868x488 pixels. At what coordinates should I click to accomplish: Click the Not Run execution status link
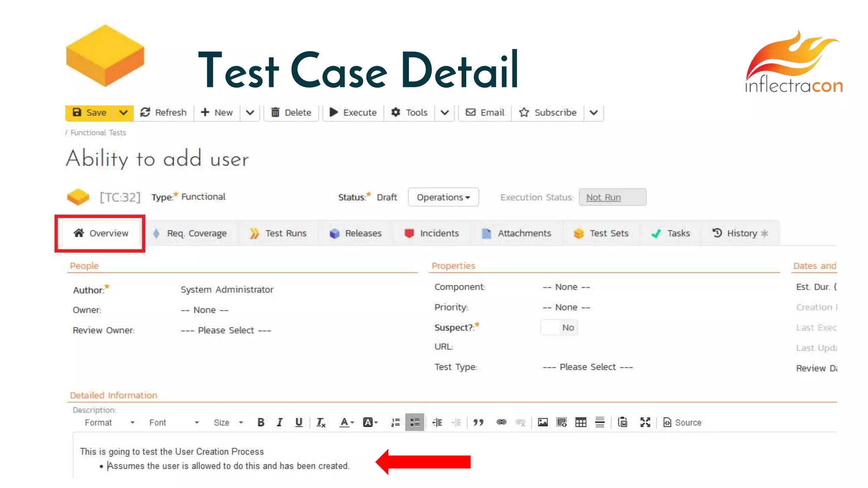(603, 197)
